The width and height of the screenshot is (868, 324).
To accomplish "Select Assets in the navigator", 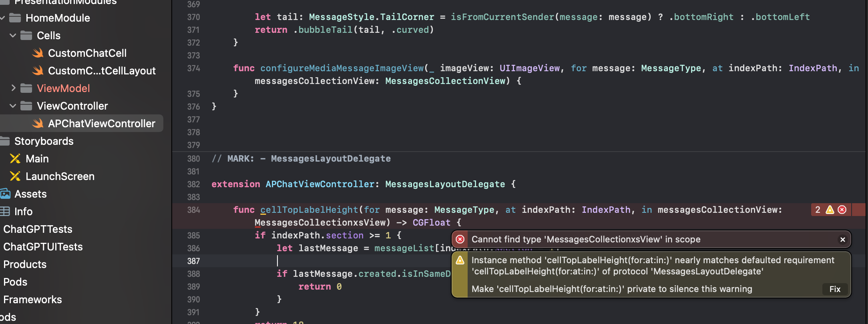I will [30, 194].
